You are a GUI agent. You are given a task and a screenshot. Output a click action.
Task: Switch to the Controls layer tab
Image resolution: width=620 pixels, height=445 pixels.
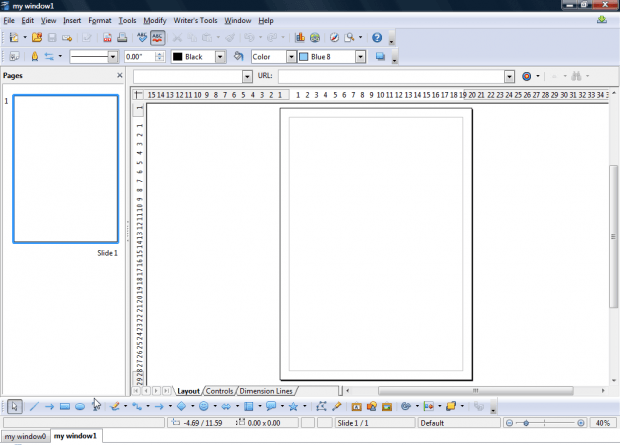219,391
